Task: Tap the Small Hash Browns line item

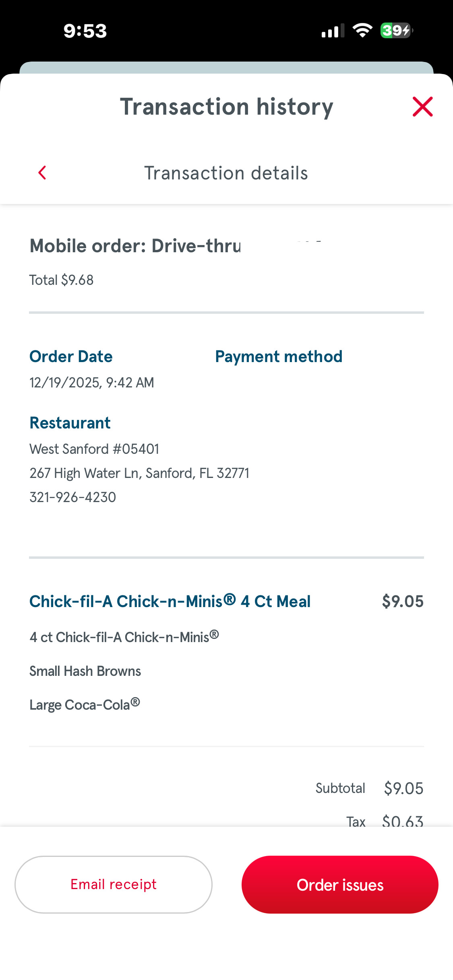Action: click(85, 671)
